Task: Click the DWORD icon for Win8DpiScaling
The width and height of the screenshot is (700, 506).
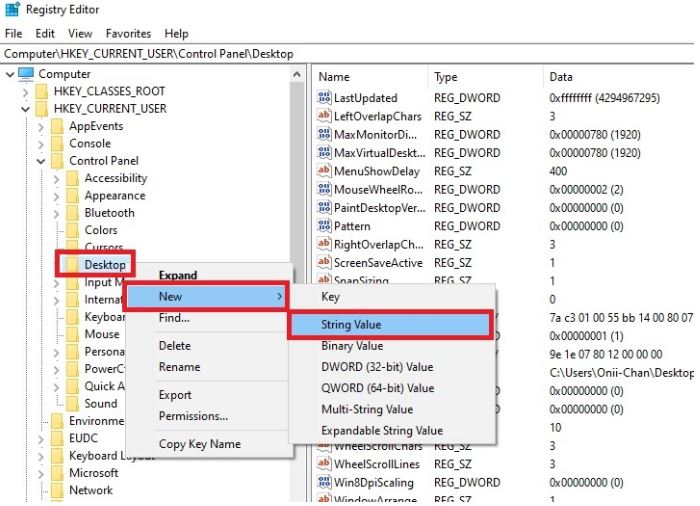Action: (324, 482)
